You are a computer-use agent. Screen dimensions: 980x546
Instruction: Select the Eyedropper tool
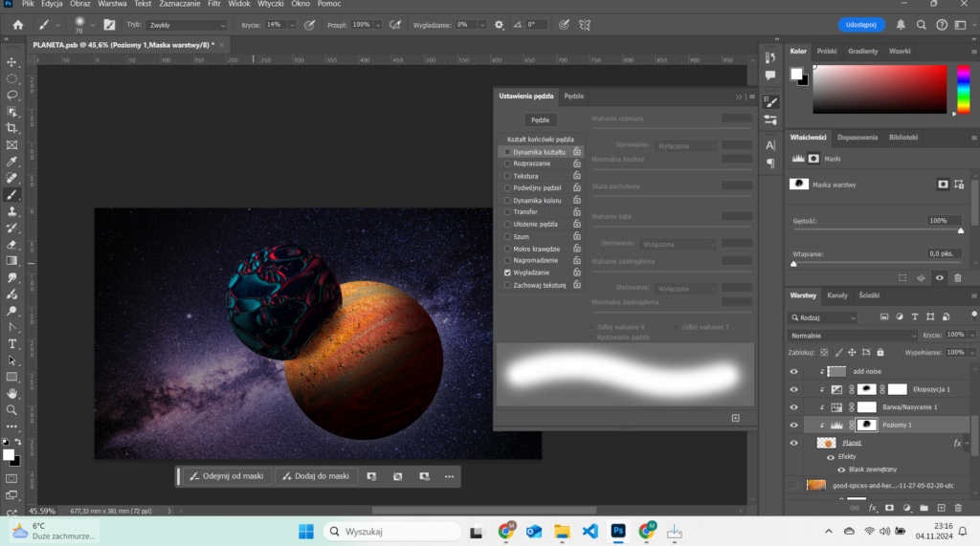(x=11, y=162)
